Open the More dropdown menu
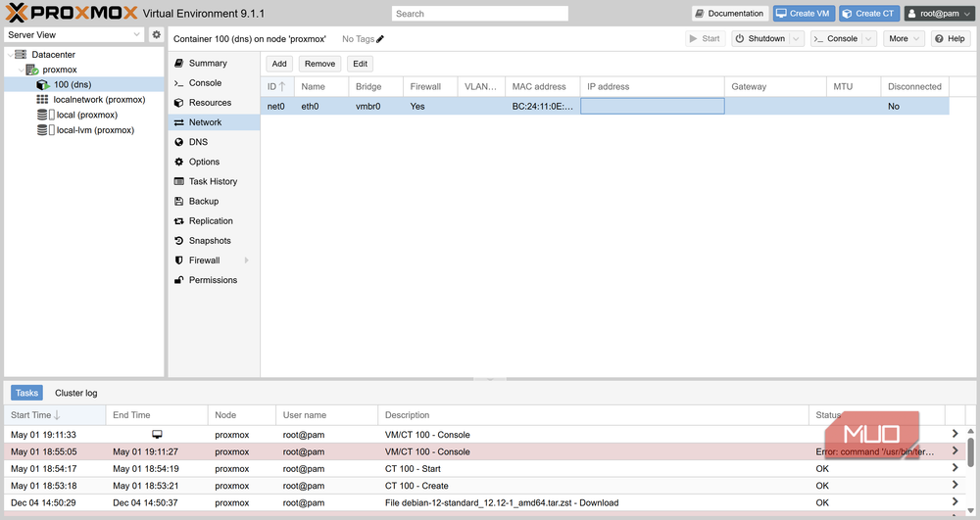Viewport: 980px width, 520px height. [904, 39]
